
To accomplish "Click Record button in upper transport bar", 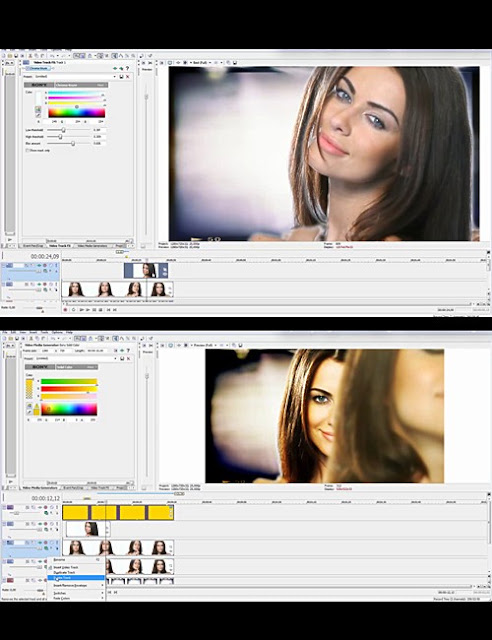I will pos(65,310).
